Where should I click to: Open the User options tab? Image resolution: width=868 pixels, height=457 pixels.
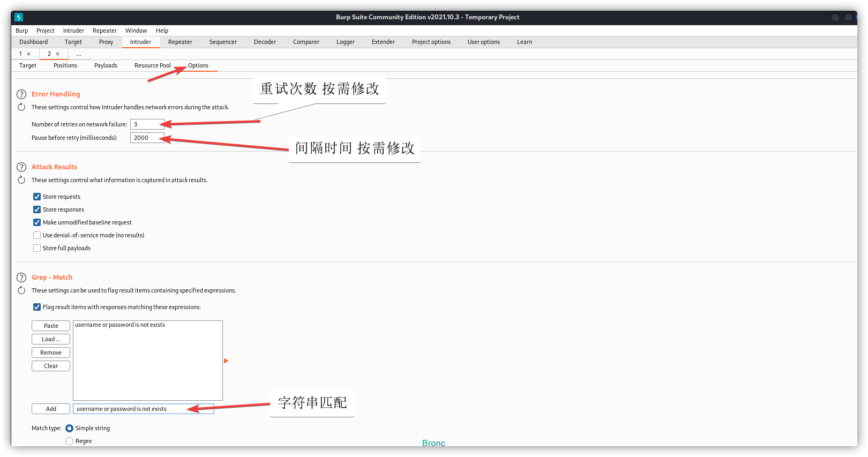pyautogui.click(x=484, y=42)
